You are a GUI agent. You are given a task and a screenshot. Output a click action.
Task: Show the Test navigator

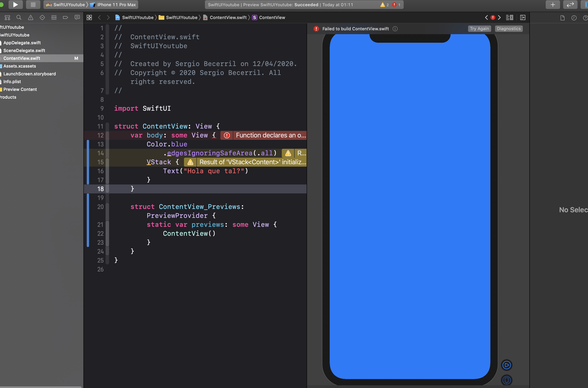[x=42, y=17]
